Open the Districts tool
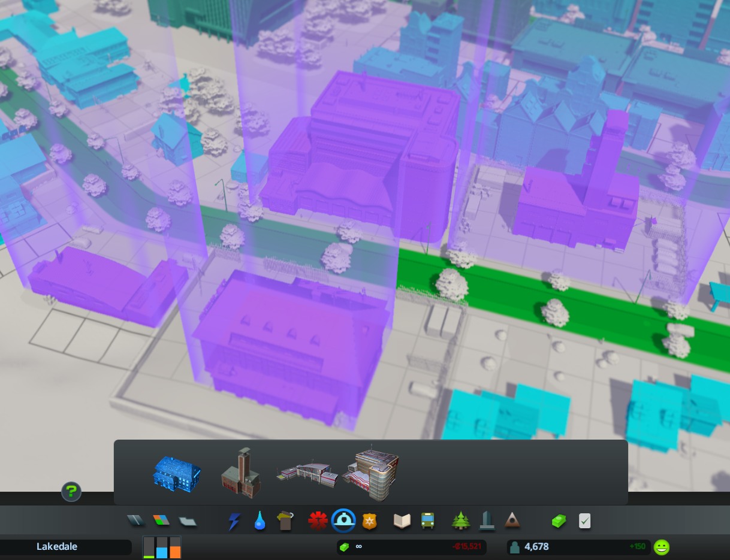Viewport: 730px width, 560px height. (188, 521)
